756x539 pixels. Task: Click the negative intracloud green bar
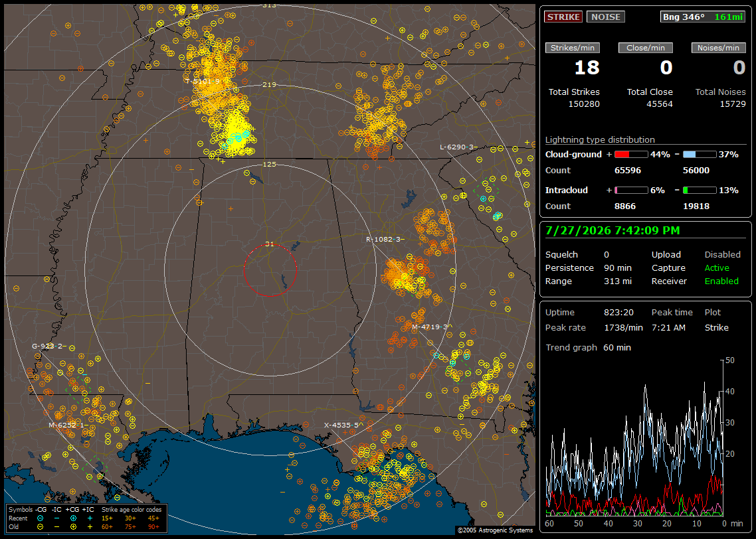click(700, 191)
